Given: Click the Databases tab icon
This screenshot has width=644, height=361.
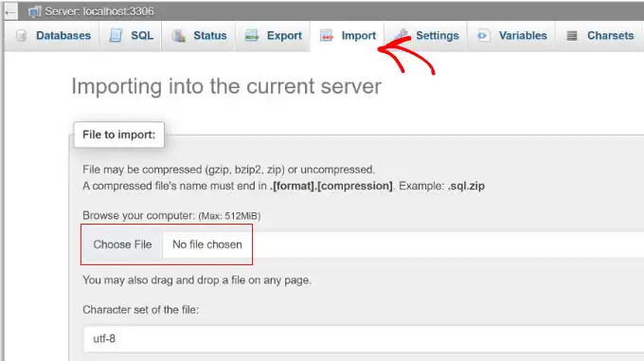Looking at the screenshot, I should [22, 36].
